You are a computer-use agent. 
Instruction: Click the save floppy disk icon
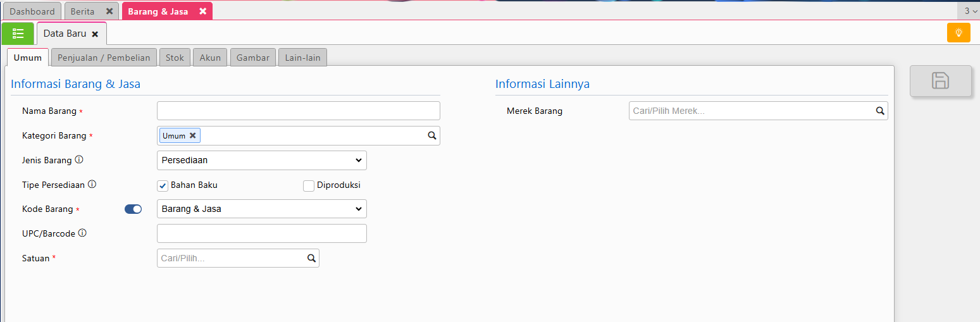coord(940,81)
